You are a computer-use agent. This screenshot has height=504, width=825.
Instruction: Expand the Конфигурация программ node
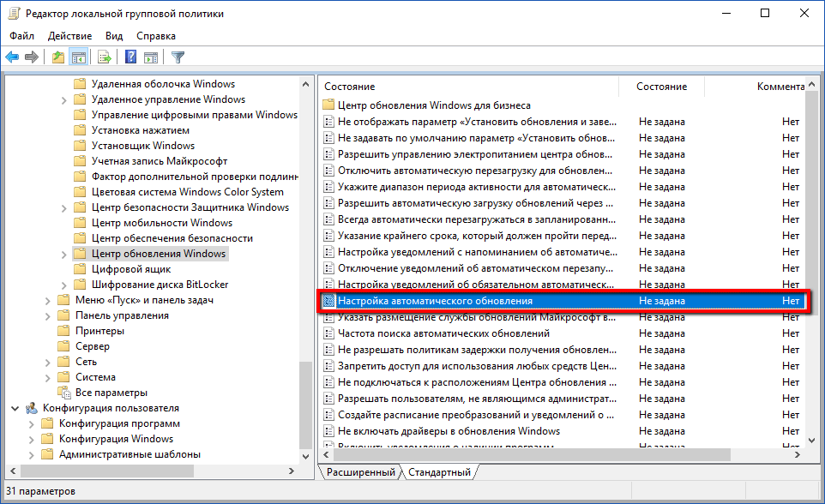click(31, 423)
